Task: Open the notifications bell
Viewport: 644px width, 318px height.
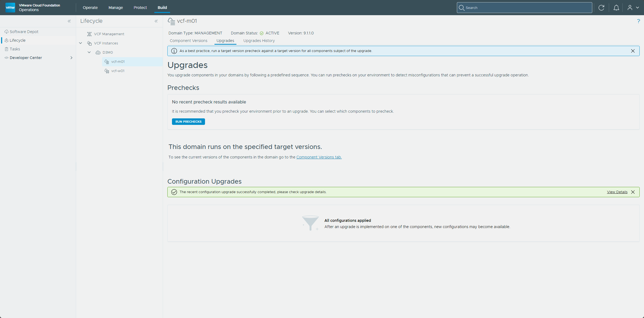Action: click(x=616, y=8)
